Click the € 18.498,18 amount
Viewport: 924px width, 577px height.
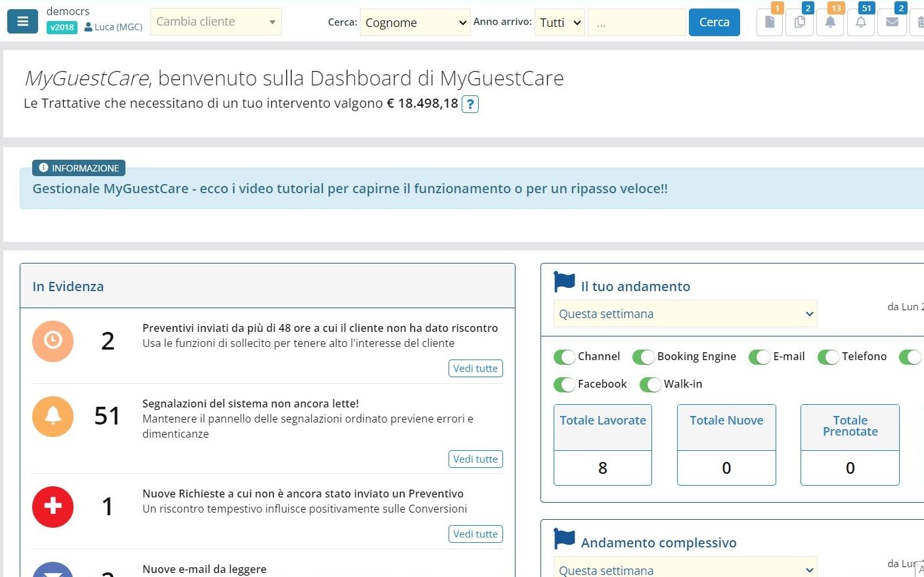(x=423, y=103)
